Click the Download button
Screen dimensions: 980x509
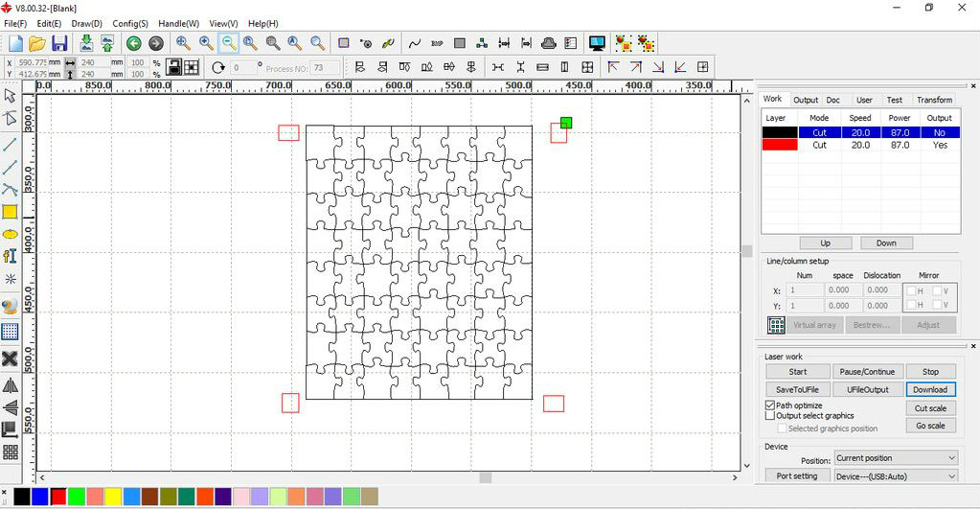tap(930, 389)
